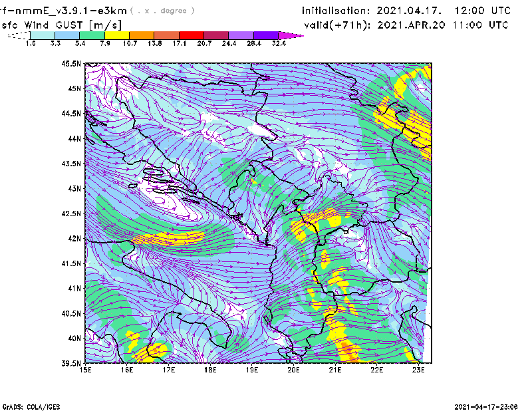This screenshot has width=532, height=411.
Task: Click the latitude label "43.5N"
Action: tap(71, 164)
